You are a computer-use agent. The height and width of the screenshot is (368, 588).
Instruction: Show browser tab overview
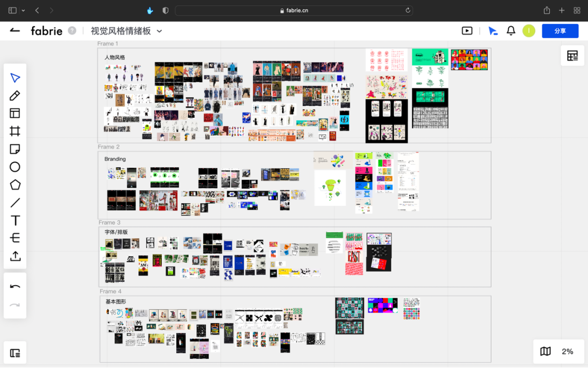(577, 10)
